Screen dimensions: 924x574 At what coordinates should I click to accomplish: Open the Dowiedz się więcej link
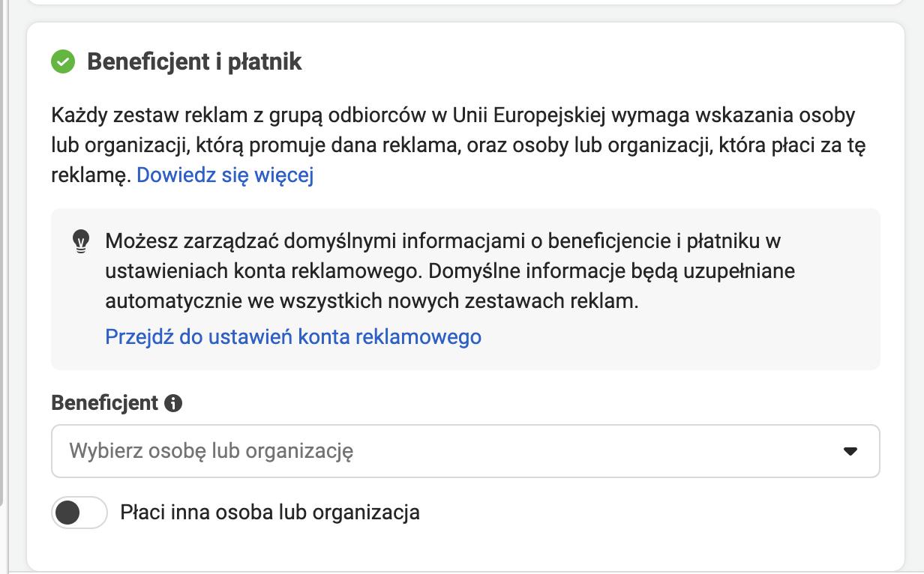click(225, 175)
